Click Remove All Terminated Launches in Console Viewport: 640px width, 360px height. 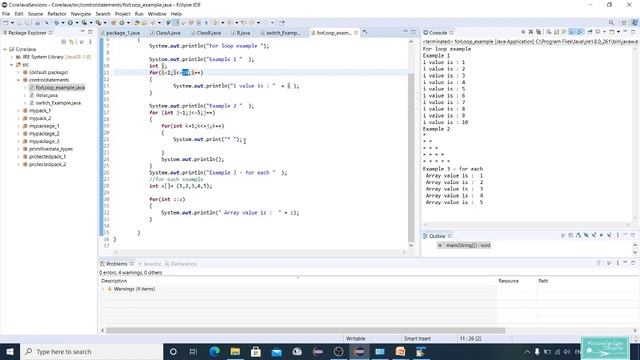(538, 32)
